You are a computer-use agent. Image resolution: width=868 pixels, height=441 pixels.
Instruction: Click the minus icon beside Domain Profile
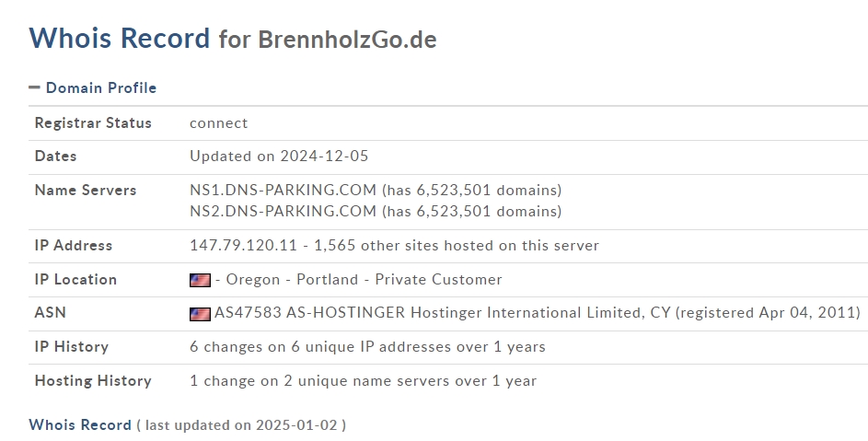[34, 87]
